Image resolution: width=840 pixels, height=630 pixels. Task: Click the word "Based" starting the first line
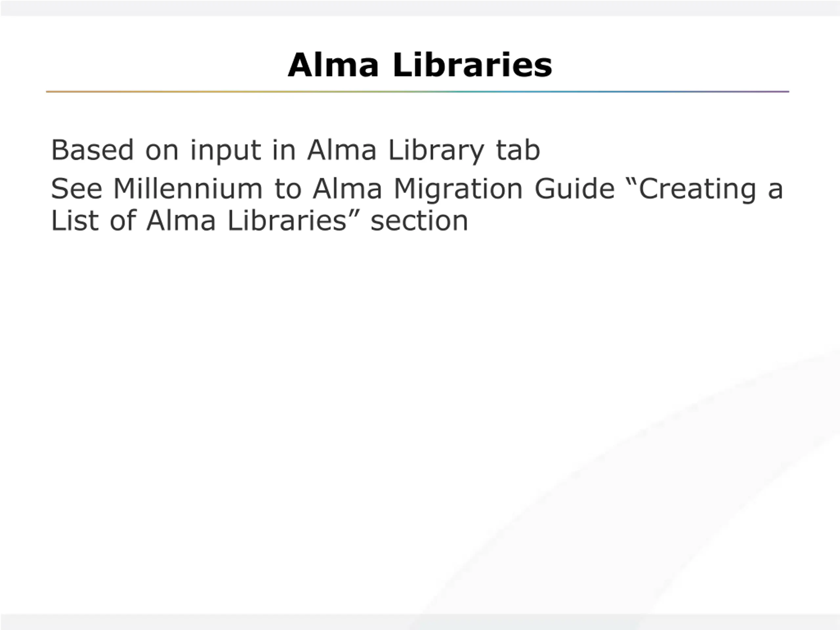pos(92,150)
